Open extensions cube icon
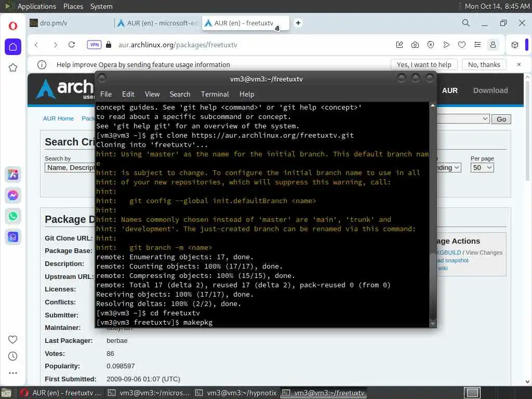The height and width of the screenshot is (399, 532). point(515,45)
